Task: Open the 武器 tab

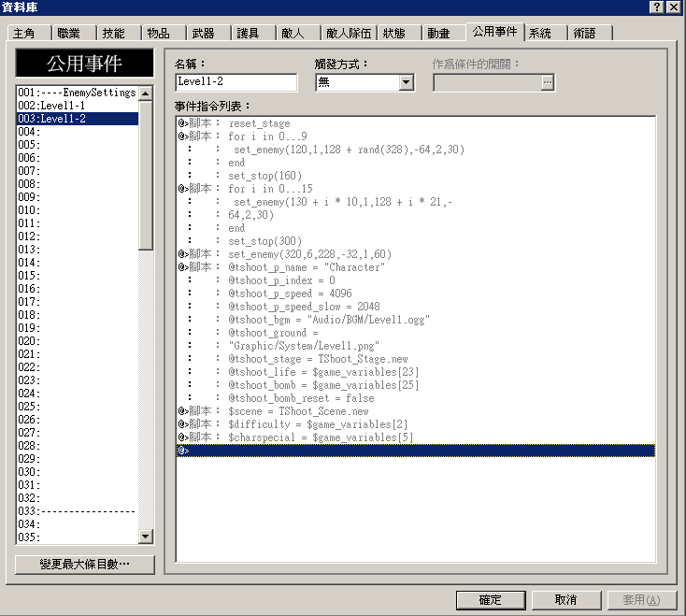Action: (x=207, y=34)
